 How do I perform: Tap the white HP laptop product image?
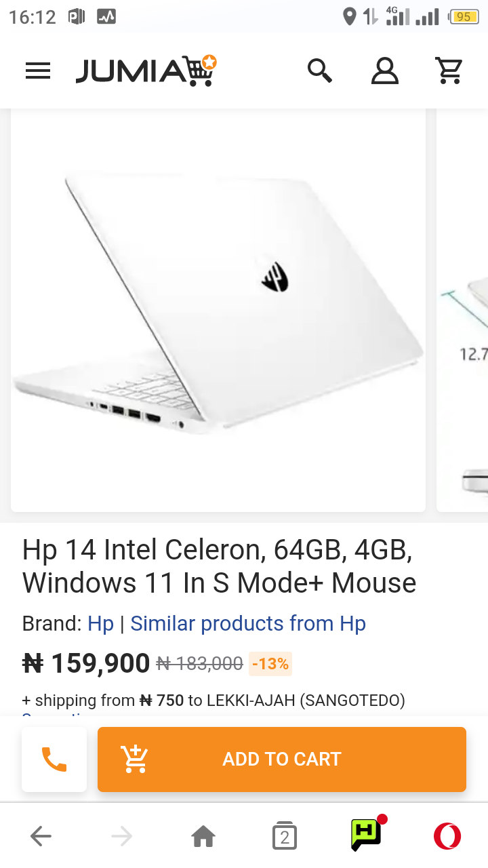(x=218, y=310)
